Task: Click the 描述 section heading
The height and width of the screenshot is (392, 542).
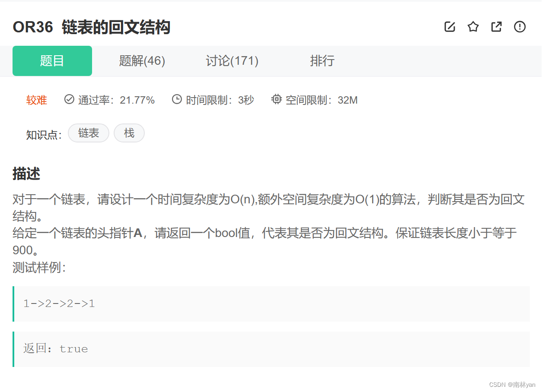Action: tap(26, 174)
